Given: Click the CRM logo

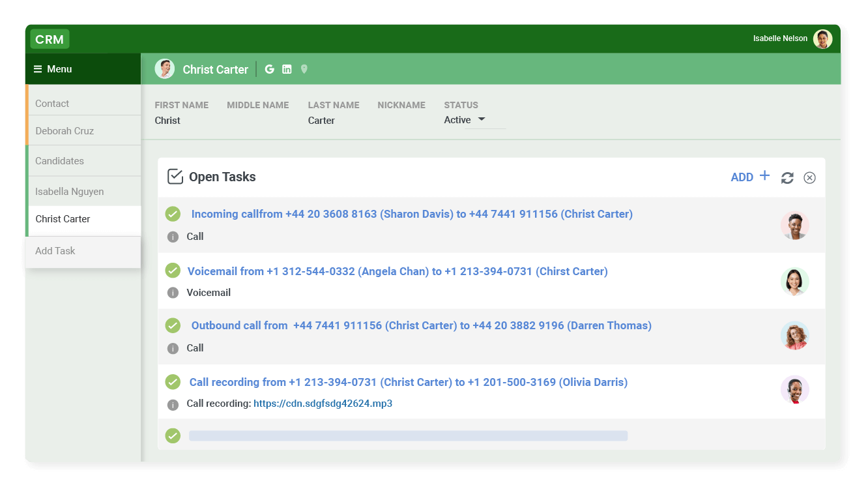Looking at the screenshot, I should (50, 39).
